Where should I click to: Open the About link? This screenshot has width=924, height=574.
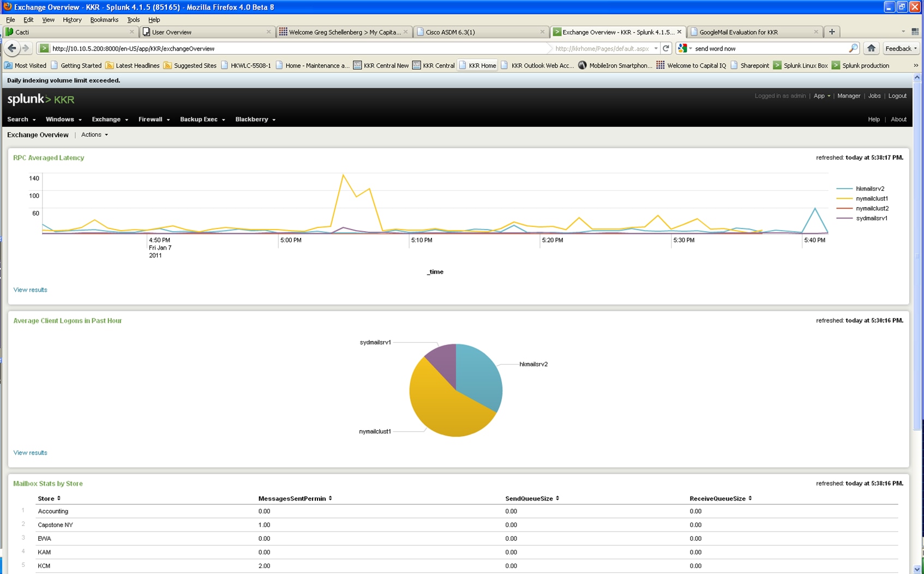[898, 119]
